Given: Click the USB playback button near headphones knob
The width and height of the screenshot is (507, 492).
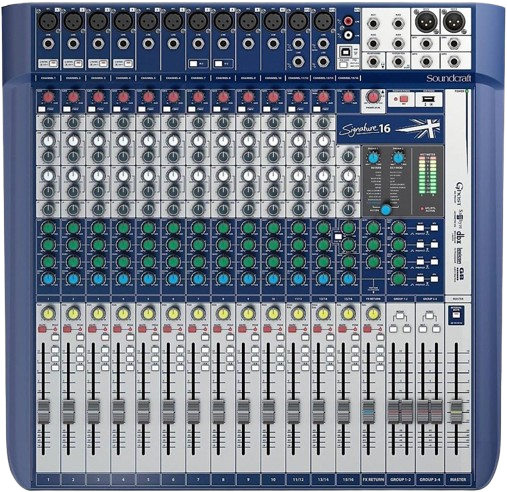Looking at the screenshot, I should (429, 99).
